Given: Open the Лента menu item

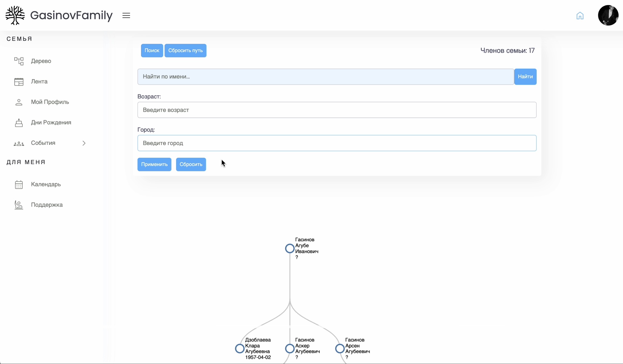Looking at the screenshot, I should pos(39,81).
